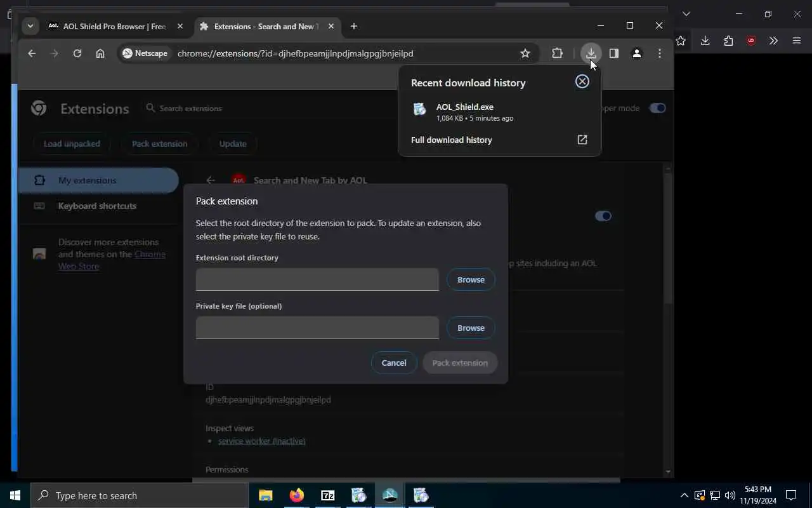Open the Windows Start menu
Viewport: 812px width, 508px height.
pos(15,495)
